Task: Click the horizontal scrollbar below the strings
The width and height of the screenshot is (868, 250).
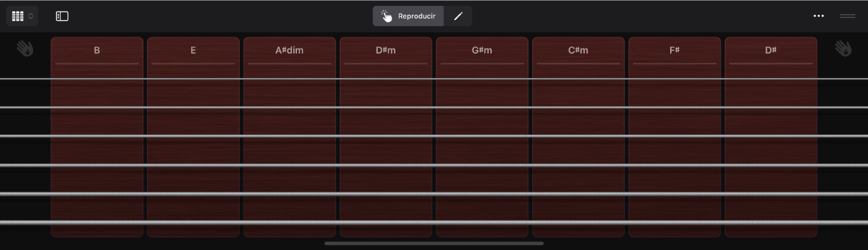Action: (434, 243)
